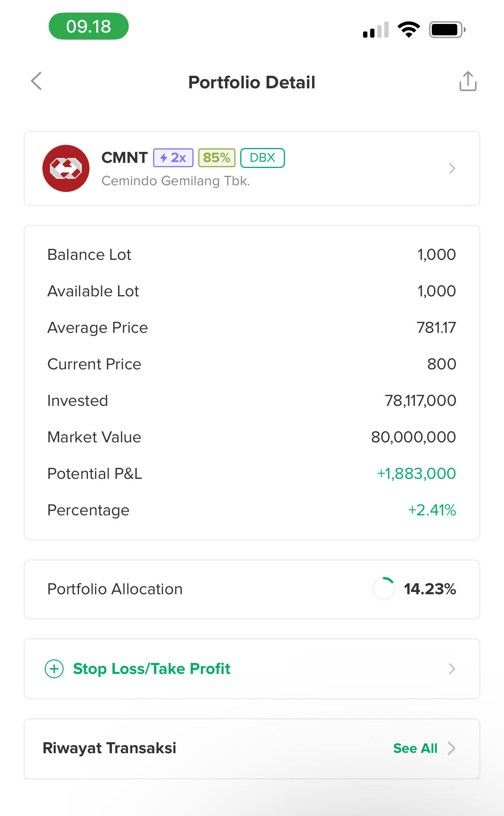Tap the 85% green badge
The image size is (504, 816).
click(x=217, y=158)
